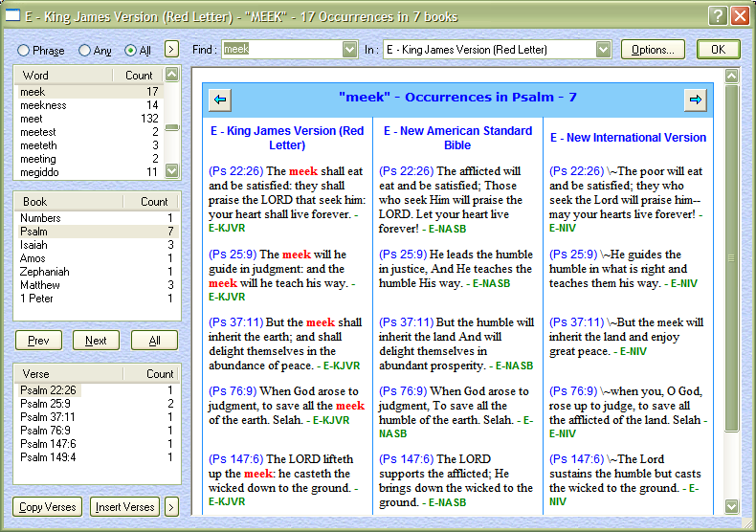The height and width of the screenshot is (532, 756).
Task: Select the Phrase search mode
Action: (x=24, y=50)
